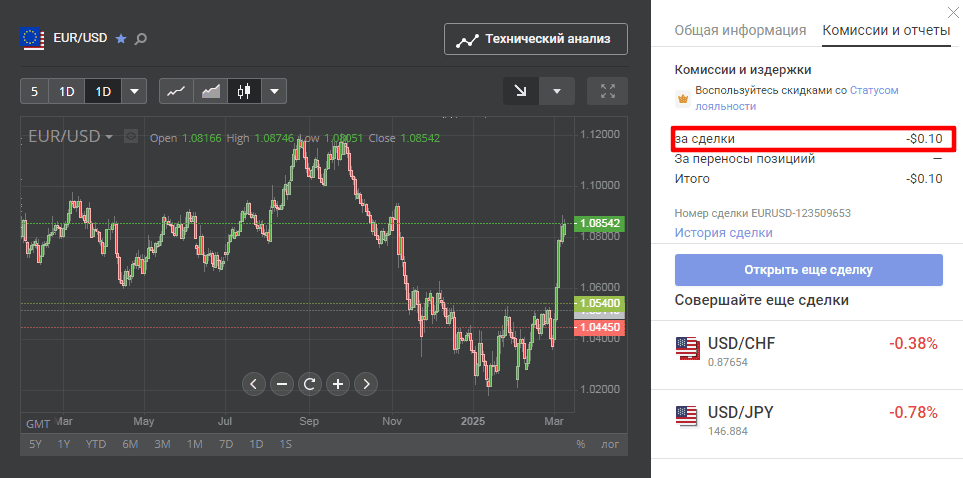Reset chart view with the refresh button
This screenshot has width=963, height=478.
(310, 384)
